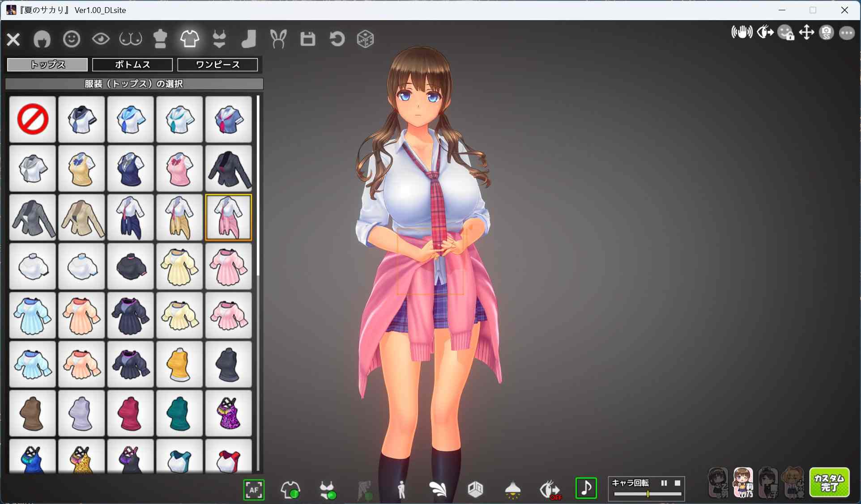The width and height of the screenshot is (861, 504).
Task: Open the breast adjustment panel
Action: coord(130,39)
